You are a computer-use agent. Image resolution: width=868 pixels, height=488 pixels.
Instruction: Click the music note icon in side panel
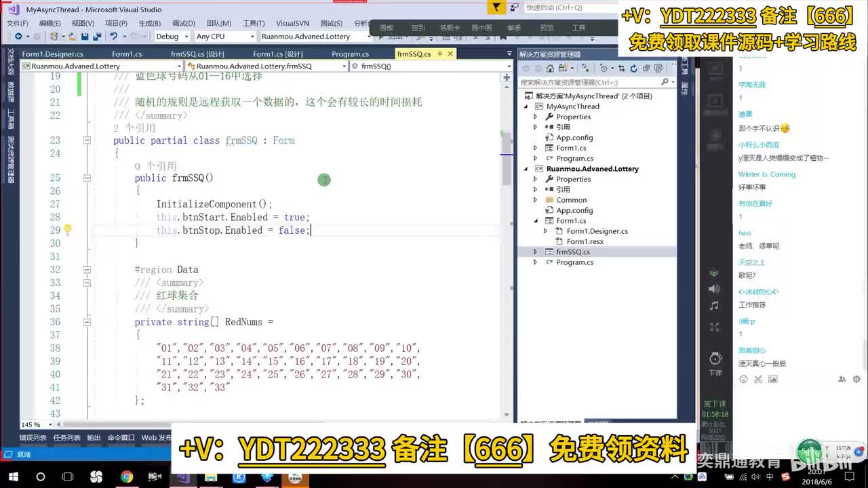713,306
